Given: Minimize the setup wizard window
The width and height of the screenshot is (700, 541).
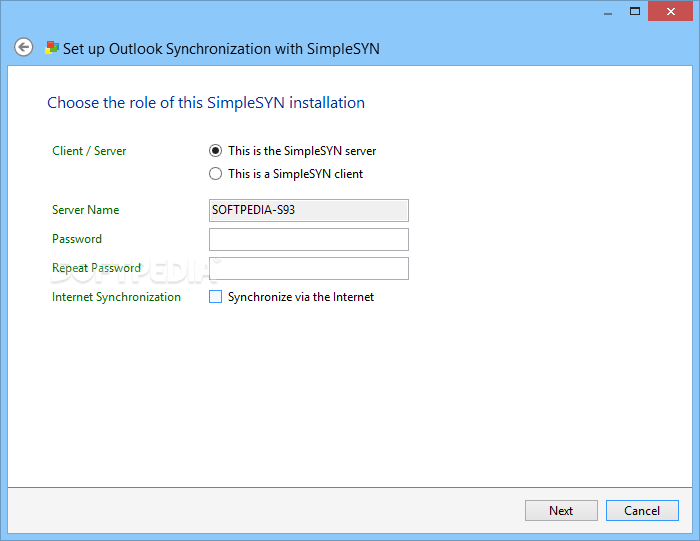Looking at the screenshot, I should tap(608, 12).
